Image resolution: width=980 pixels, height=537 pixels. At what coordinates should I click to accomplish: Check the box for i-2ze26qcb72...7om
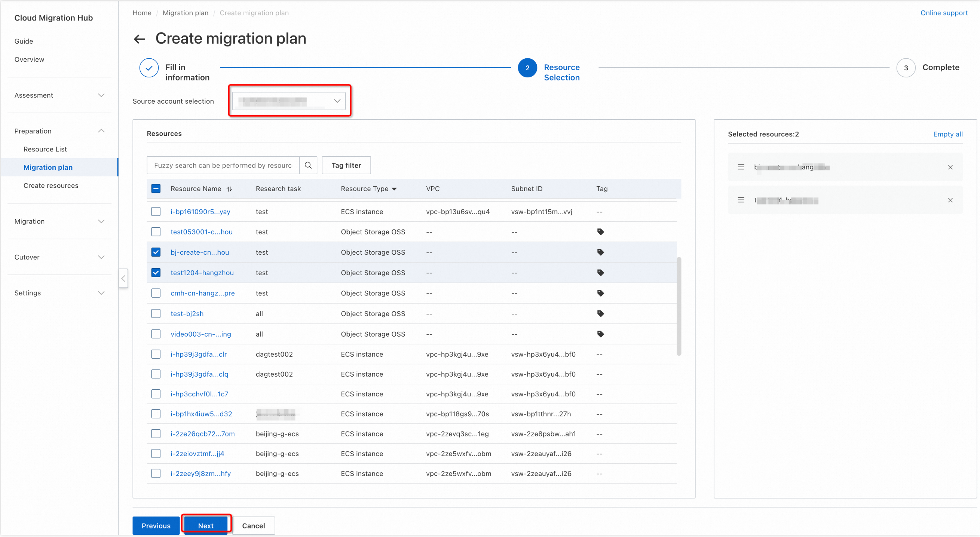156,433
